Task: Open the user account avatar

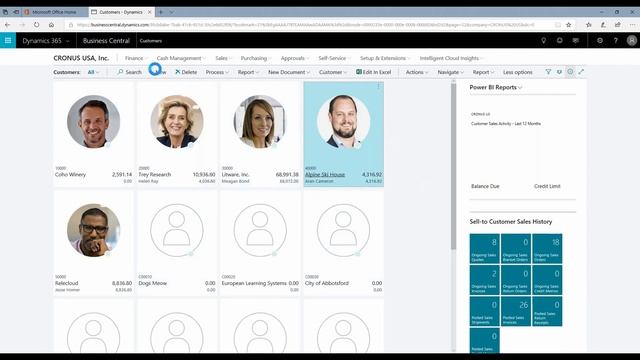Action: [632, 40]
